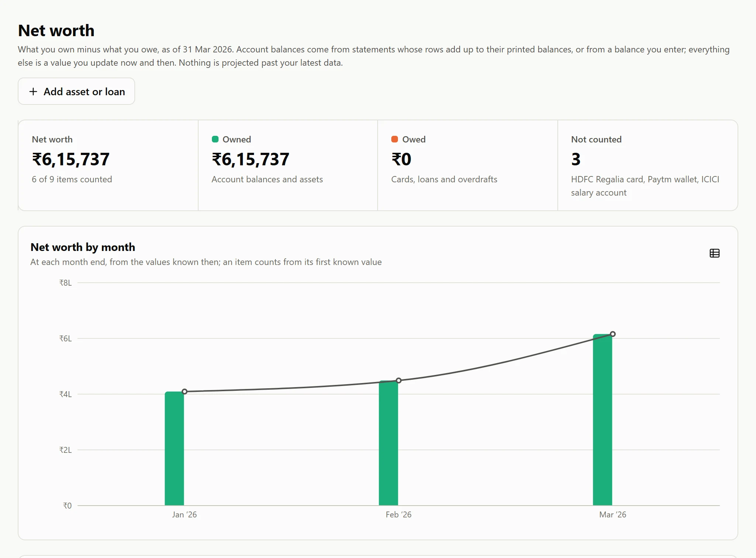Click the Feb '26 line data point
Viewport: 756px width, 558px height.
pos(399,380)
